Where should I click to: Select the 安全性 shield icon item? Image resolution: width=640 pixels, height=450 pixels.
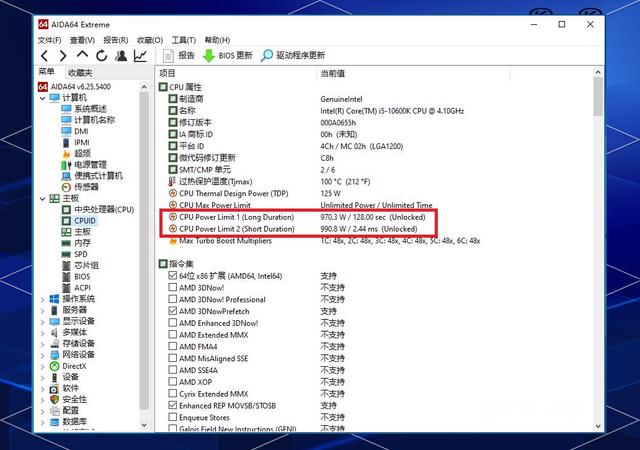(68, 399)
